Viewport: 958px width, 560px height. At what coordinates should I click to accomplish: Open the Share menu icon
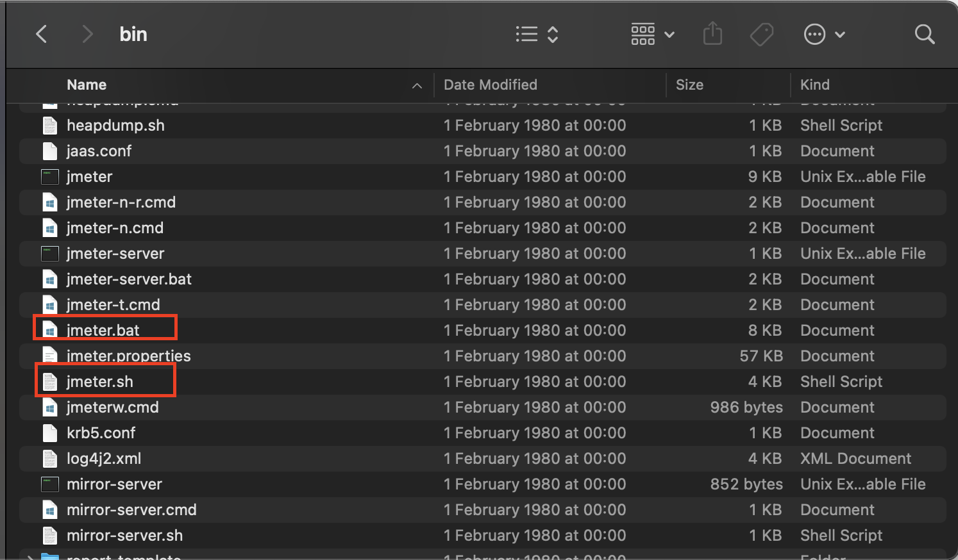712,34
